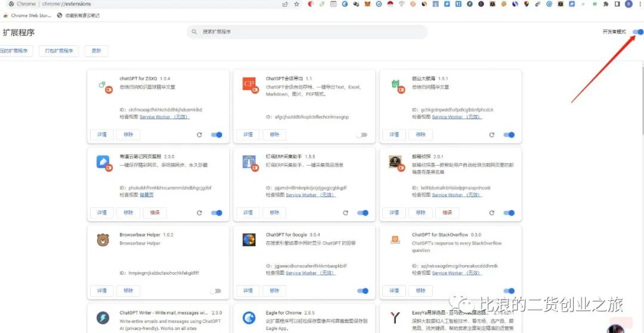
Task: Open 背景页 link for 有道云笔记网页剪报
Action: [147, 195]
